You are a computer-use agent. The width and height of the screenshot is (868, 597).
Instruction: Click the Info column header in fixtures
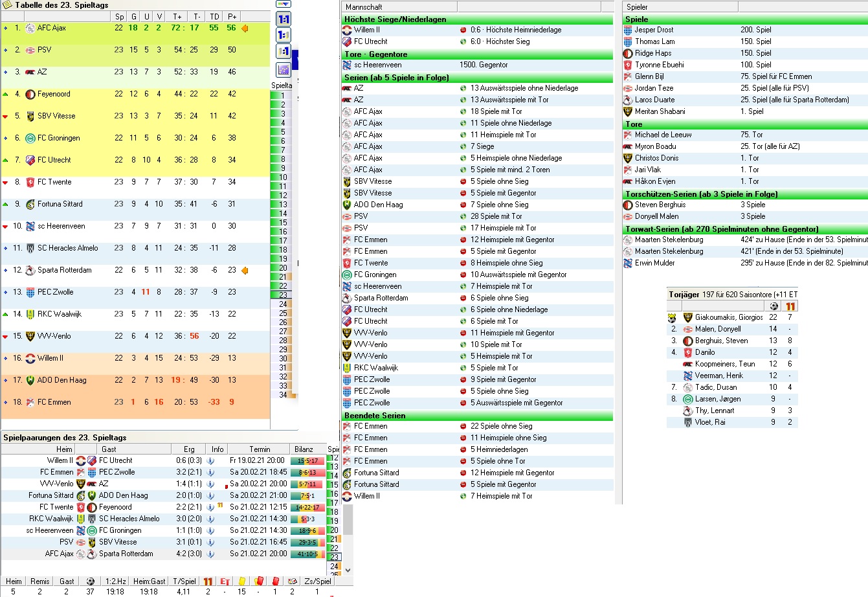coord(217,449)
